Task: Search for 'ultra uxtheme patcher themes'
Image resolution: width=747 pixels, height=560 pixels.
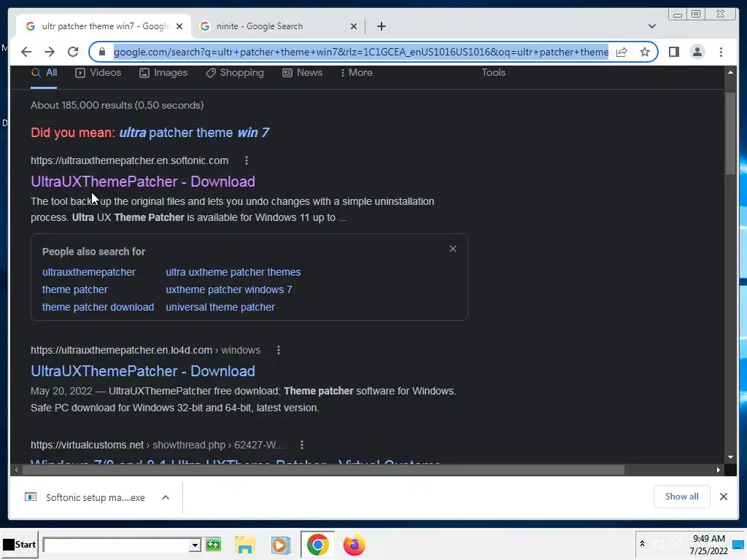Action: (x=233, y=273)
